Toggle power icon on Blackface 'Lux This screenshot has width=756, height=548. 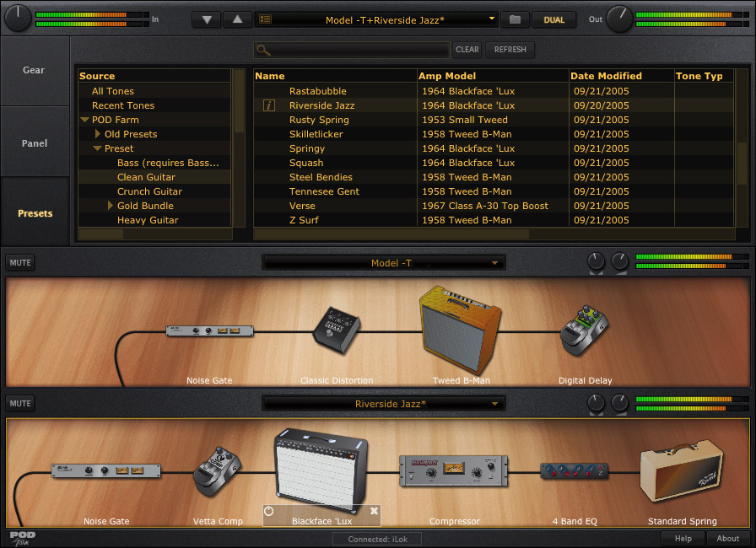269,511
